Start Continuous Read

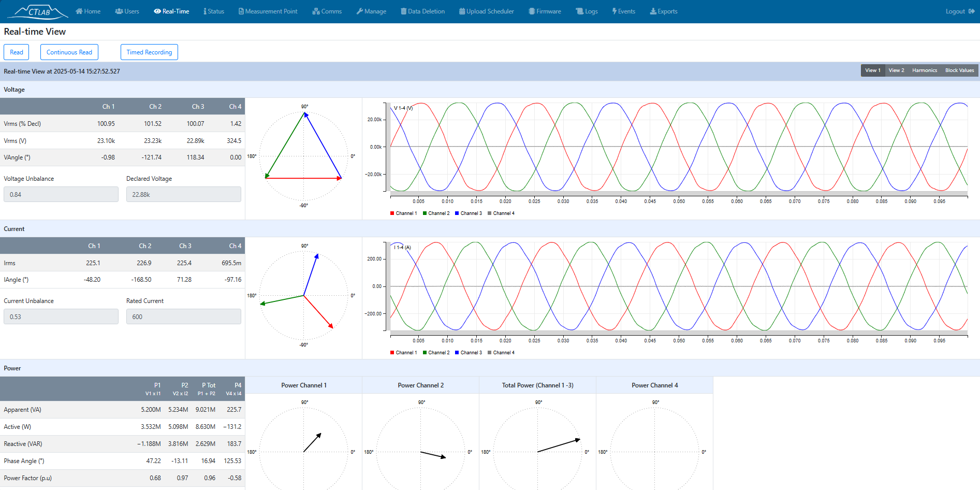point(69,52)
